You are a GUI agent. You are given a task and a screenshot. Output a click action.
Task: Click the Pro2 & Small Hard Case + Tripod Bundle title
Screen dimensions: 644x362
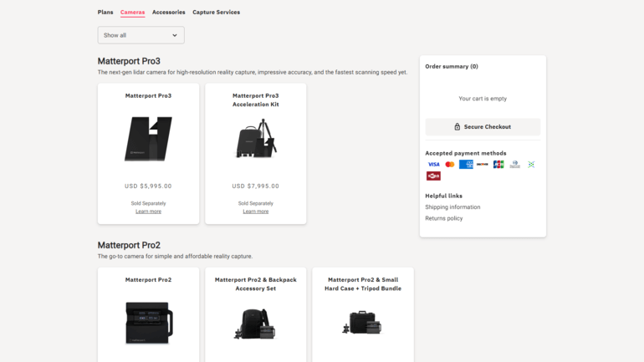[x=363, y=284]
